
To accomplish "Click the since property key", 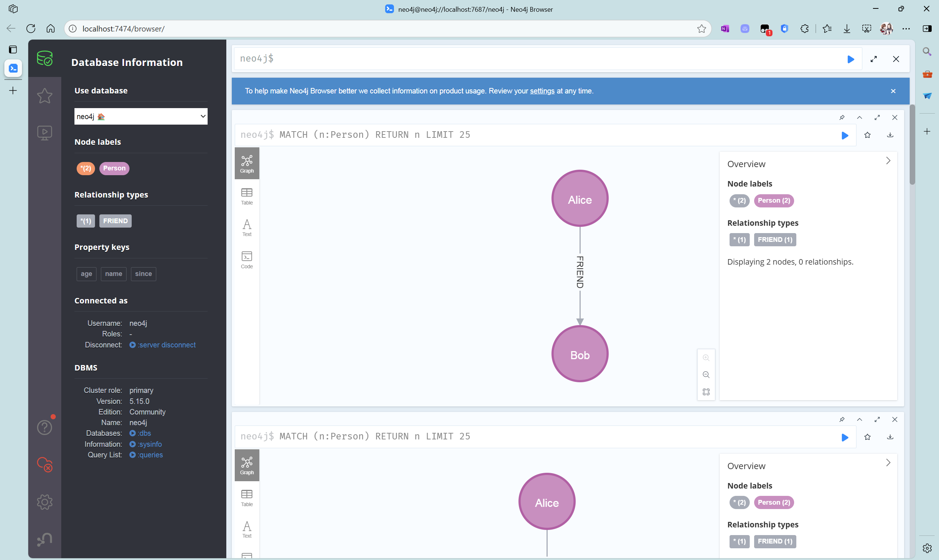I will click(x=143, y=274).
